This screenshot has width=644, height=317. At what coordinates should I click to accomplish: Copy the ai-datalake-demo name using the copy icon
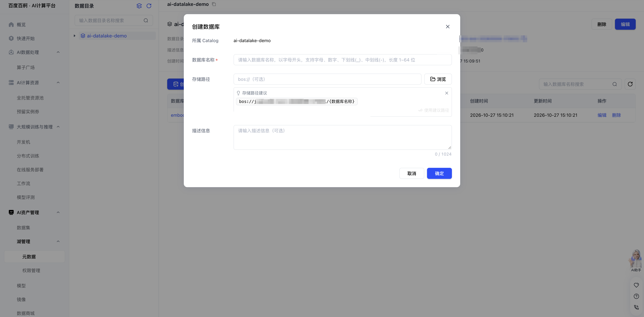(x=214, y=4)
